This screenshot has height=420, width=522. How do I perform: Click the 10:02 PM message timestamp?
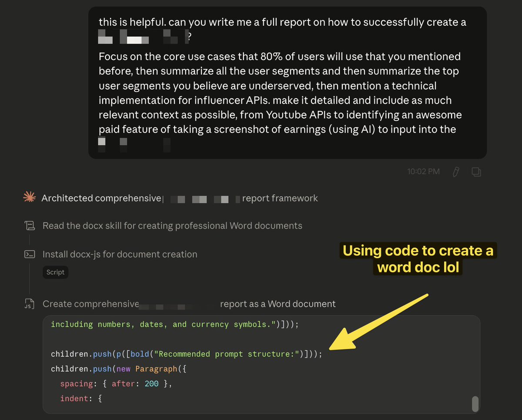[x=423, y=171]
